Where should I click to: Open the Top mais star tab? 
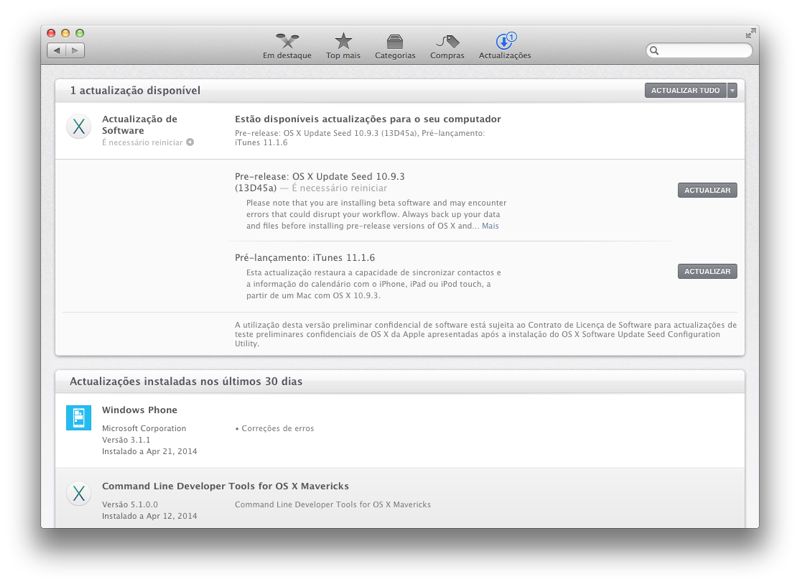[x=343, y=46]
